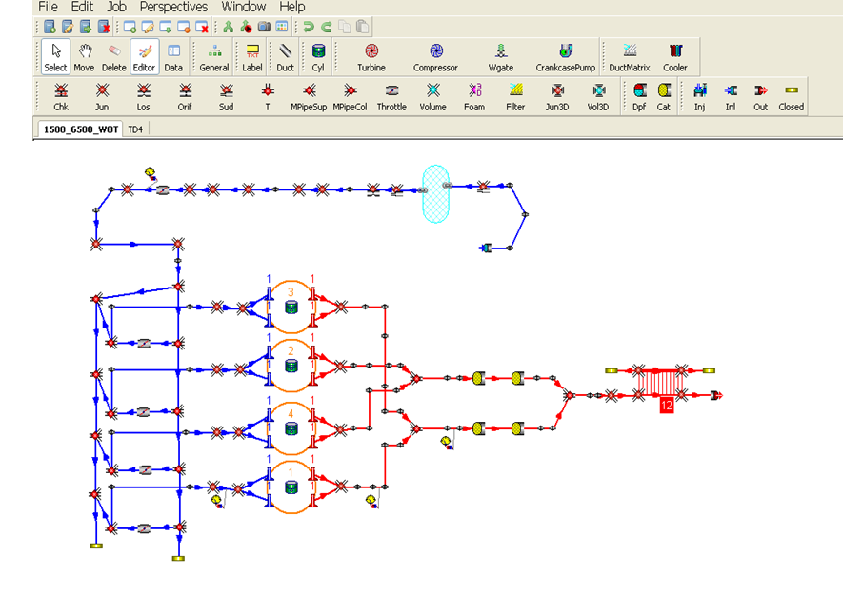Click the new project book icon

click(x=50, y=27)
